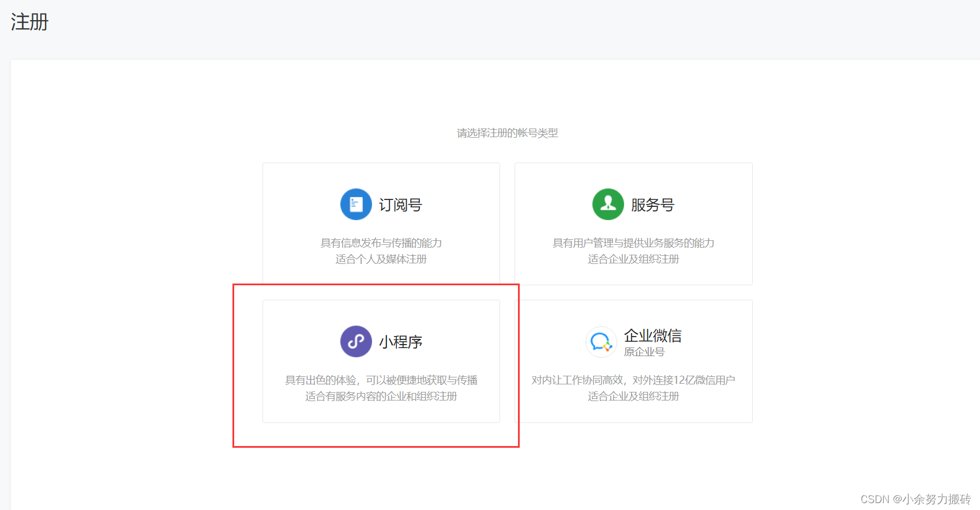
Task: Click text 对内让工作协同高效，对外连接12亿微信用户
Action: coord(633,380)
